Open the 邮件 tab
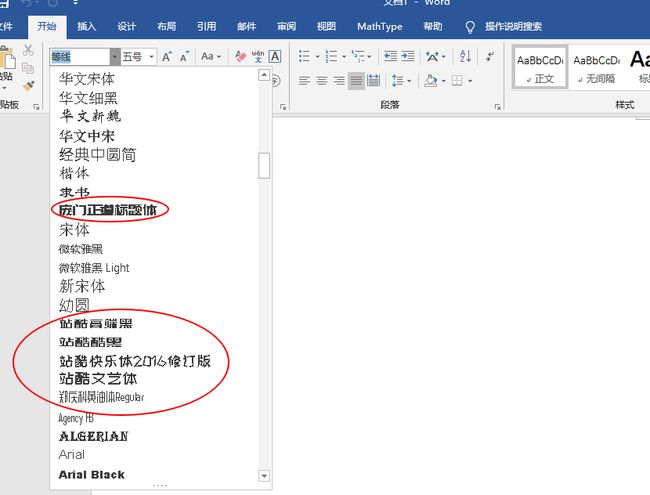 [x=247, y=27]
